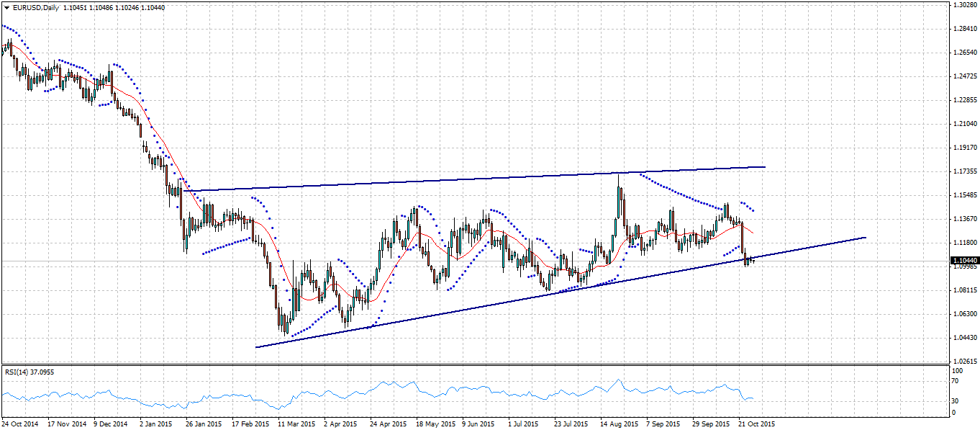This screenshot has width=980, height=430.
Task: Click the 1.19170 price scale label
Action: pyautogui.click(x=964, y=148)
